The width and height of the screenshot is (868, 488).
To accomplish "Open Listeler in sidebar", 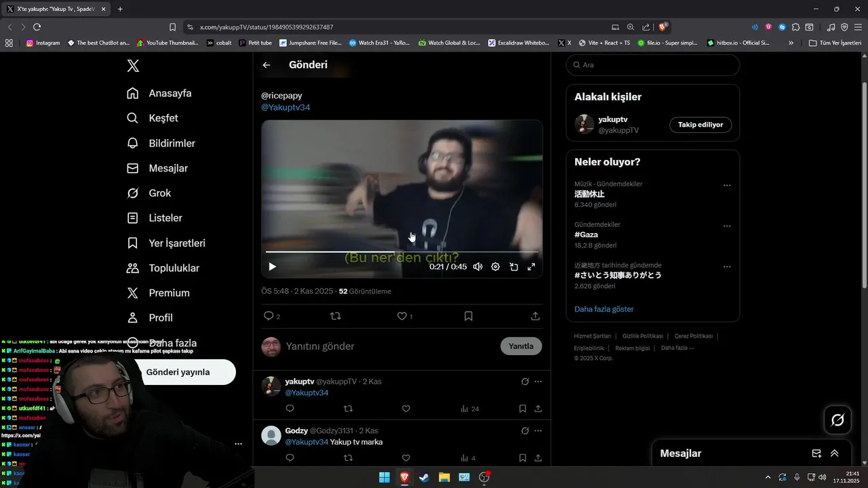I will tap(155, 218).
